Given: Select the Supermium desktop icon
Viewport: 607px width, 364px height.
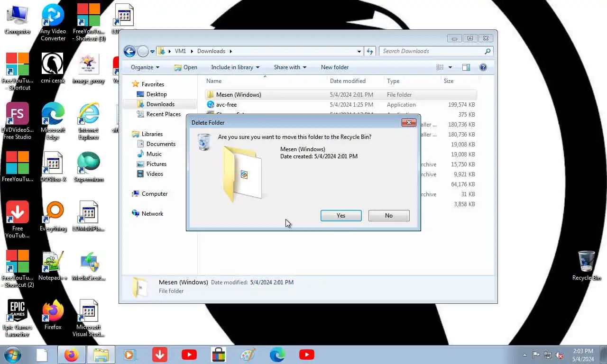Looking at the screenshot, I should point(89,167).
